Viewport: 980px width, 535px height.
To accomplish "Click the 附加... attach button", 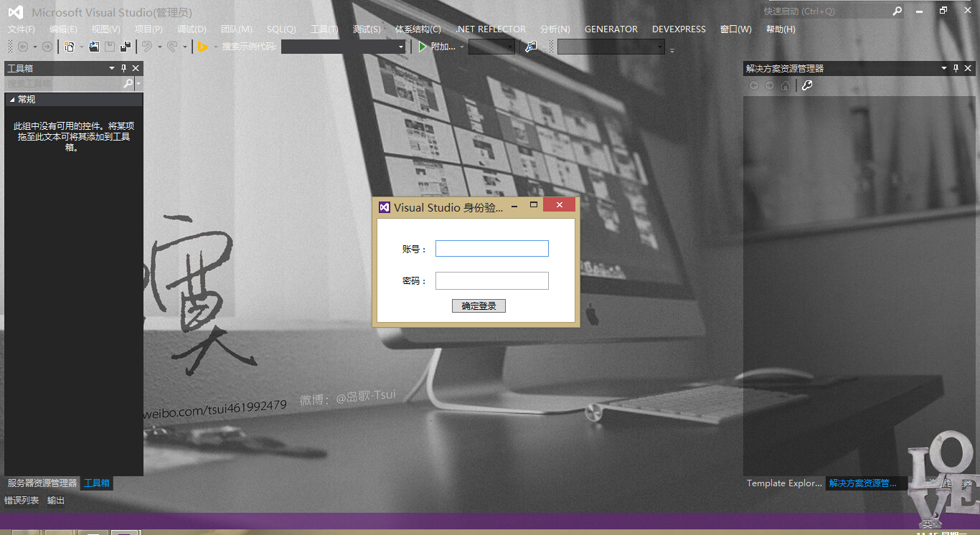I will pos(443,47).
